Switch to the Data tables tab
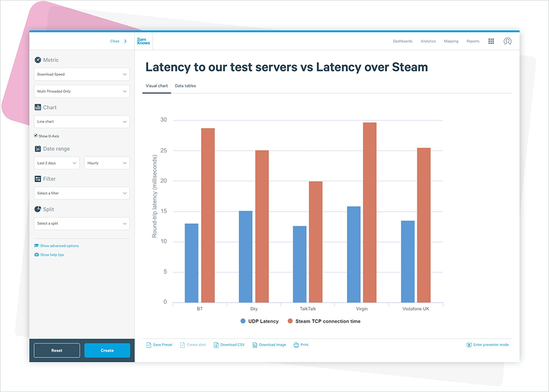 pyautogui.click(x=185, y=86)
